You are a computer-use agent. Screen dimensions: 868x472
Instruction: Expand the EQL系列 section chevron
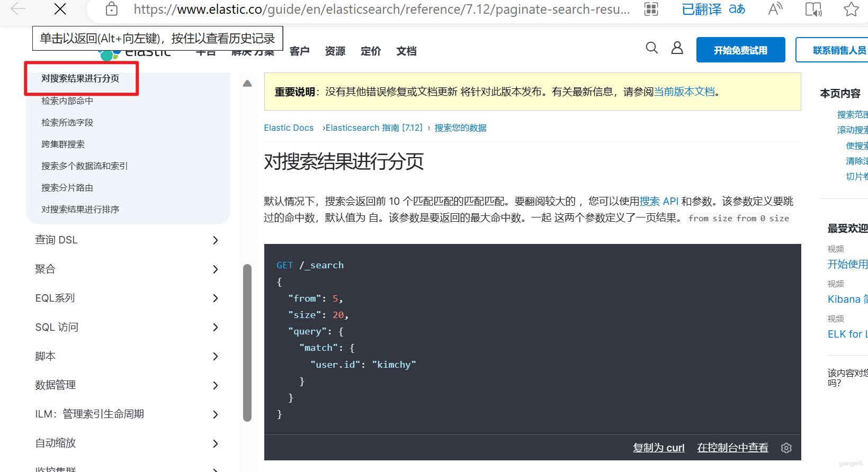click(215, 298)
